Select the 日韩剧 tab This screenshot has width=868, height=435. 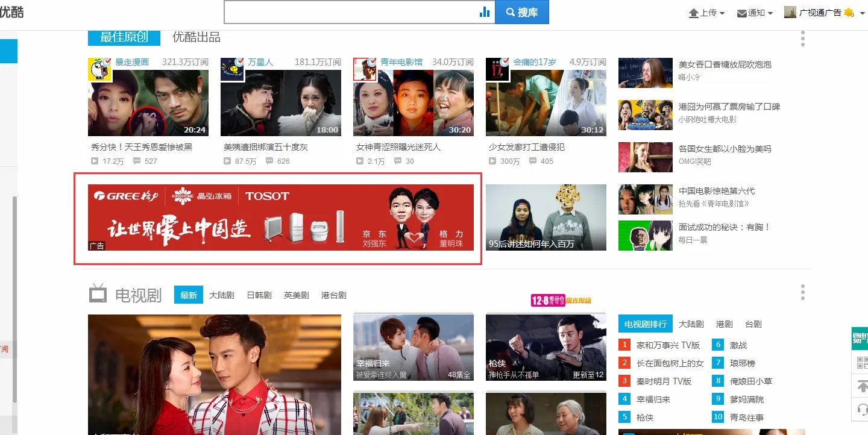(259, 295)
